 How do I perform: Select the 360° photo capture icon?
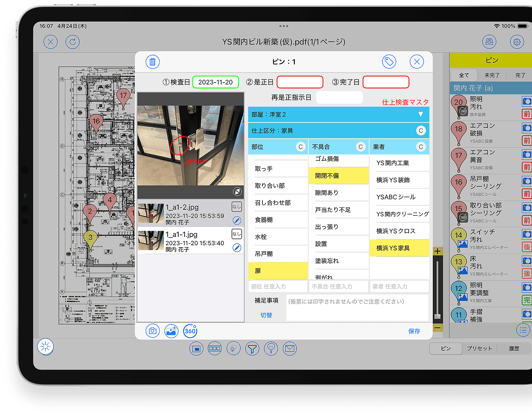point(190,331)
